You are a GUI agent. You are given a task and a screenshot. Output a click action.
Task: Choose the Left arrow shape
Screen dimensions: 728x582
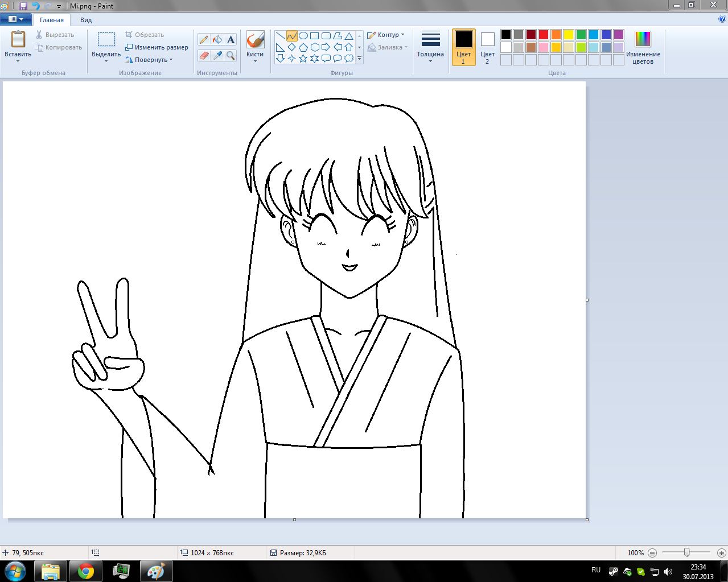tap(338, 47)
